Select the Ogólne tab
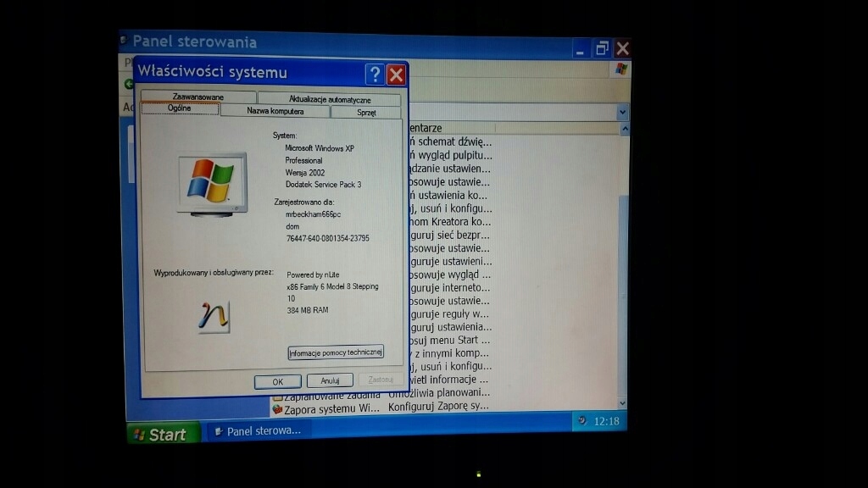Image resolution: width=868 pixels, height=488 pixels. tap(180, 108)
